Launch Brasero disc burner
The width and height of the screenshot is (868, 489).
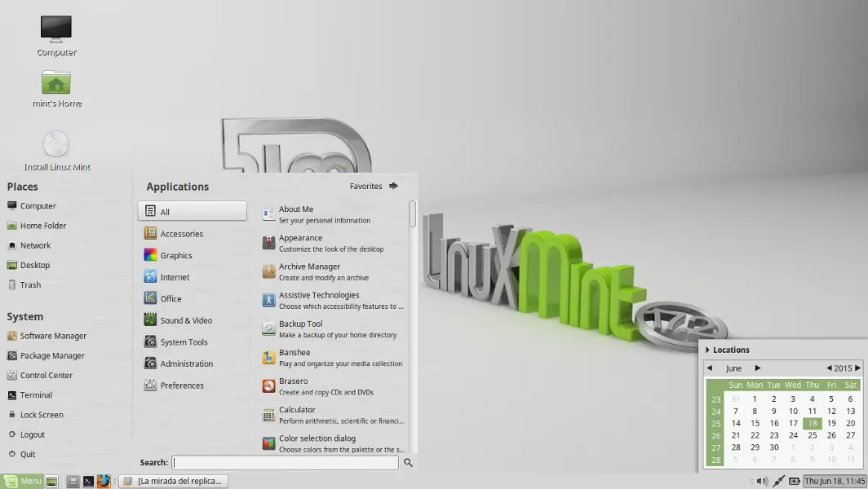(x=333, y=386)
